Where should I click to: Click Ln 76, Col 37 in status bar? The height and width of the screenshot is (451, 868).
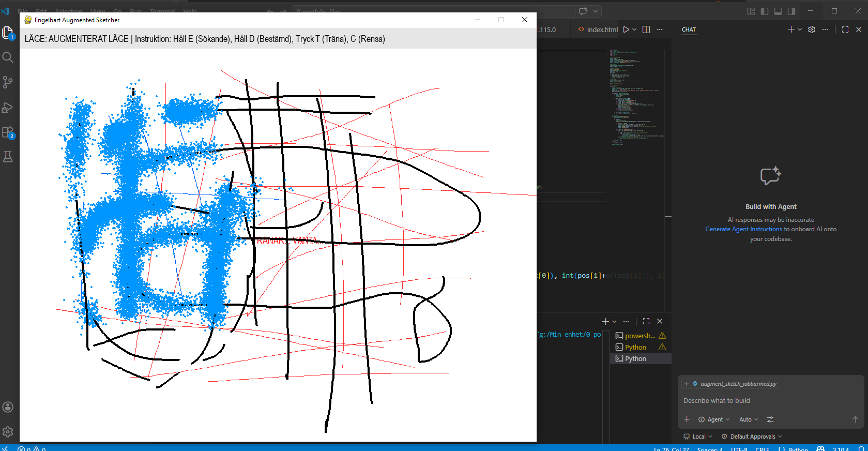click(x=671, y=448)
